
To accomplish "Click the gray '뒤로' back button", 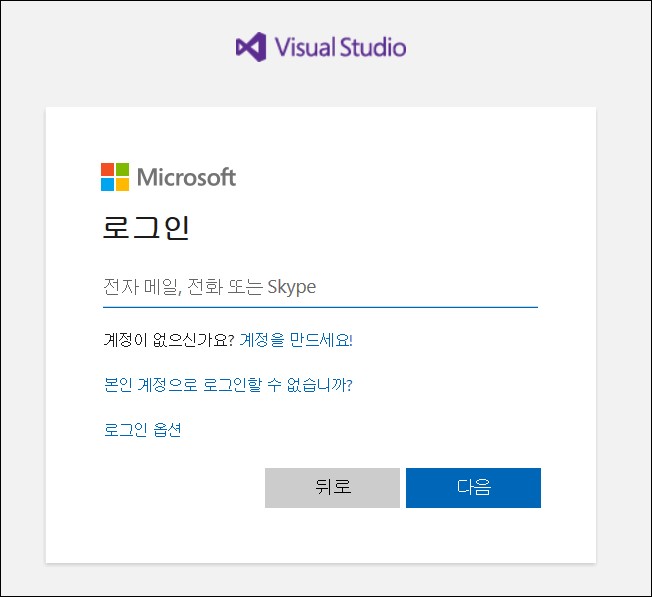I will tap(332, 488).
